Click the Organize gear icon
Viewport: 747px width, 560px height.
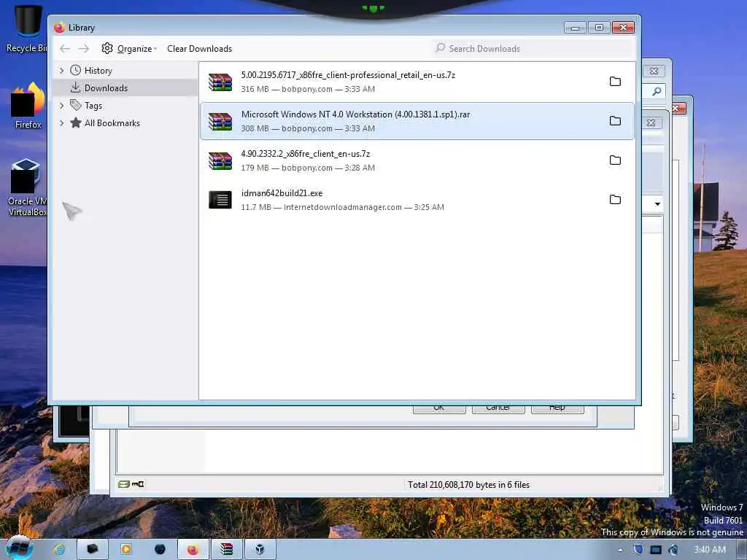[x=107, y=48]
